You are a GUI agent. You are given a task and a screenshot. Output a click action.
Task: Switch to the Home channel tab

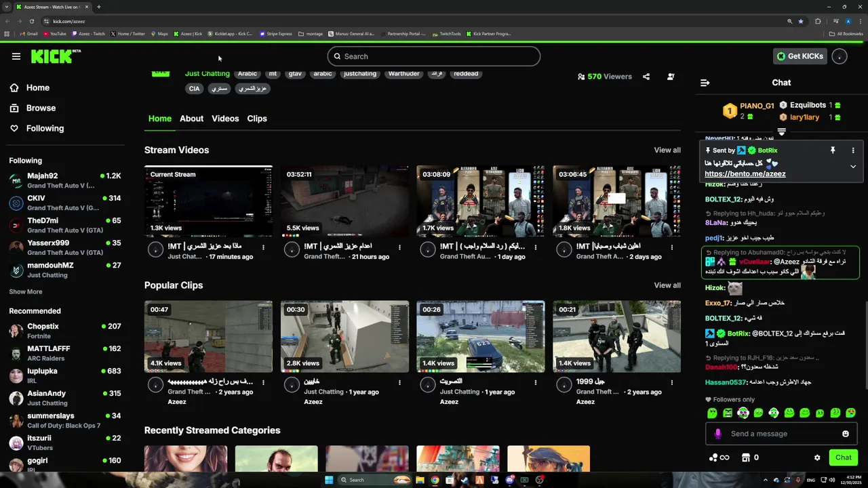coord(160,119)
